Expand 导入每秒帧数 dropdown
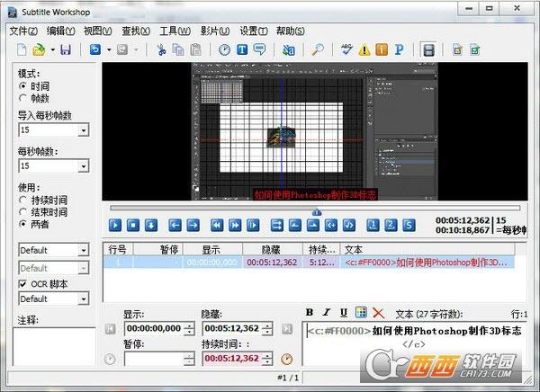 [83, 130]
